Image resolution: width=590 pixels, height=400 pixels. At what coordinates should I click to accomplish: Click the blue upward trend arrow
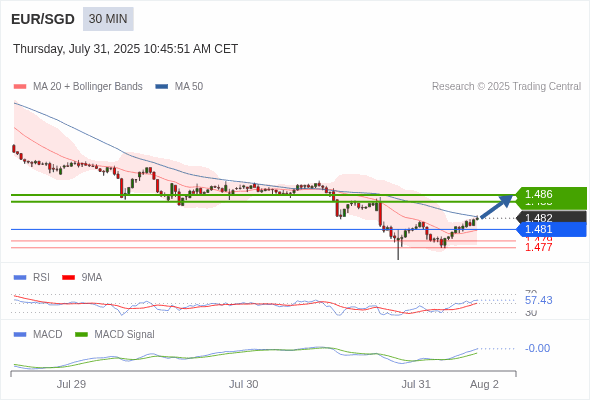point(497,207)
